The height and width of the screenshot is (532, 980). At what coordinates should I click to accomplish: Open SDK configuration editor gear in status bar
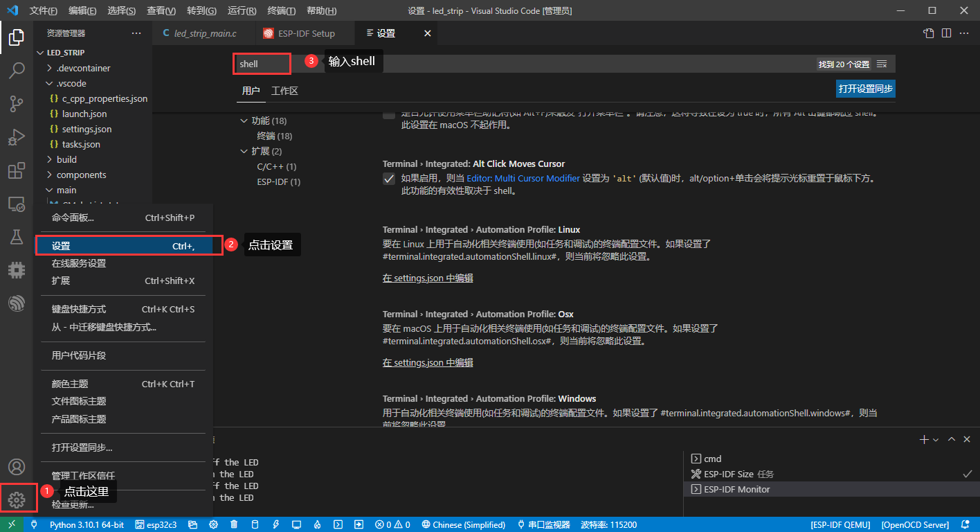[213, 524]
